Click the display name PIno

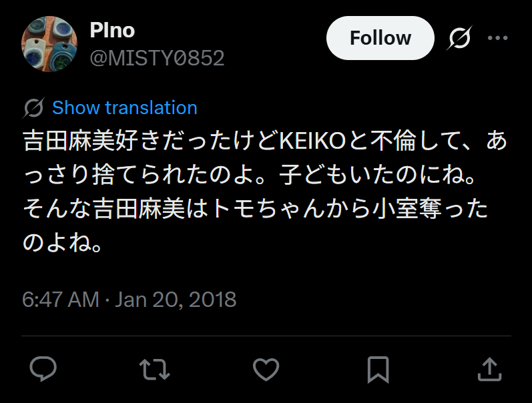pyautogui.click(x=112, y=31)
